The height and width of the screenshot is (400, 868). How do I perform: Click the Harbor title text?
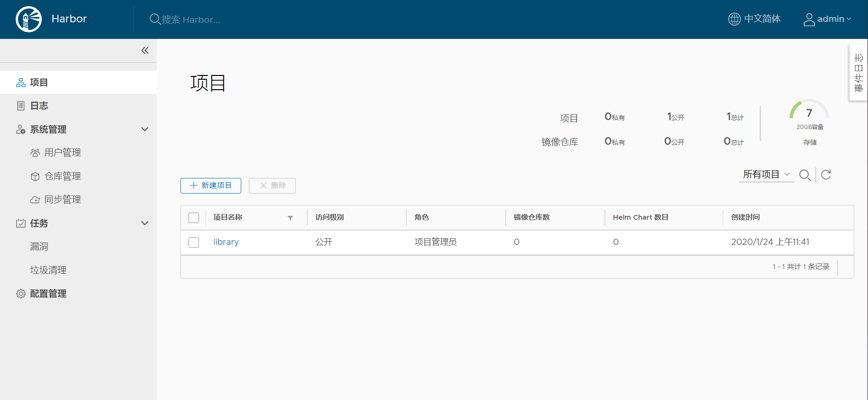(x=69, y=19)
